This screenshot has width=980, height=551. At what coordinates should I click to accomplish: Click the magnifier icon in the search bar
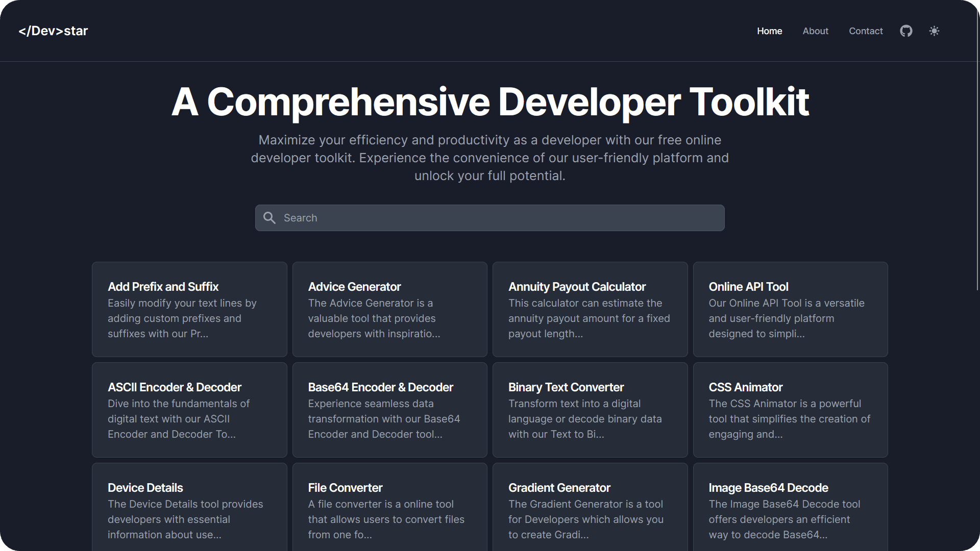pos(269,218)
